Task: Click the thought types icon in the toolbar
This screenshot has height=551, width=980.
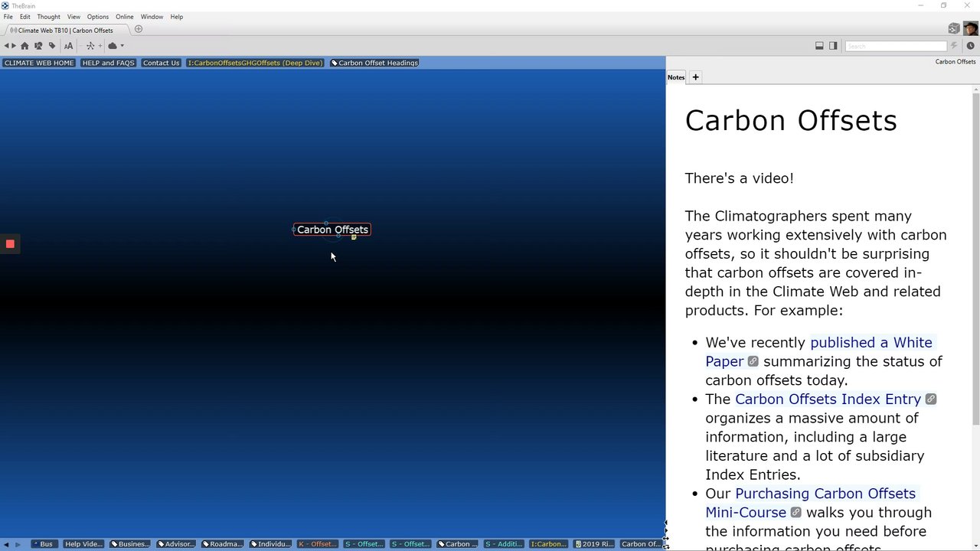Action: click(38, 46)
